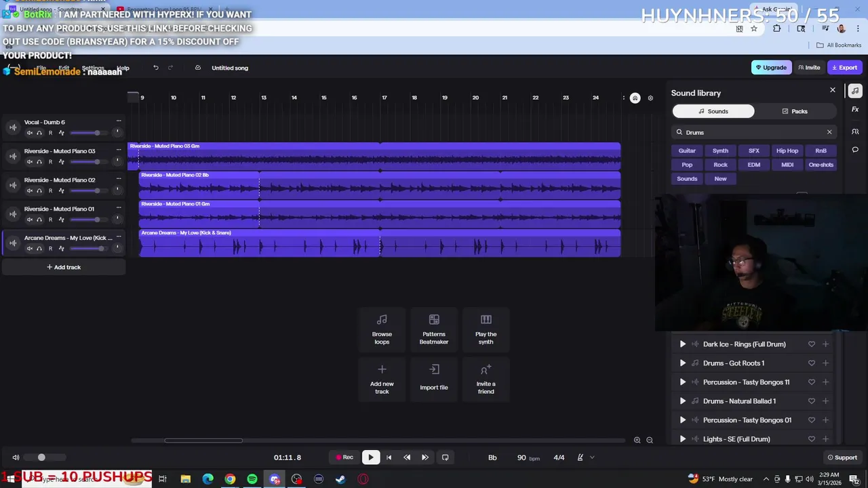Open Riverside - Muted Piano 02 track options menu
The height and width of the screenshot is (488, 868).
(119, 180)
